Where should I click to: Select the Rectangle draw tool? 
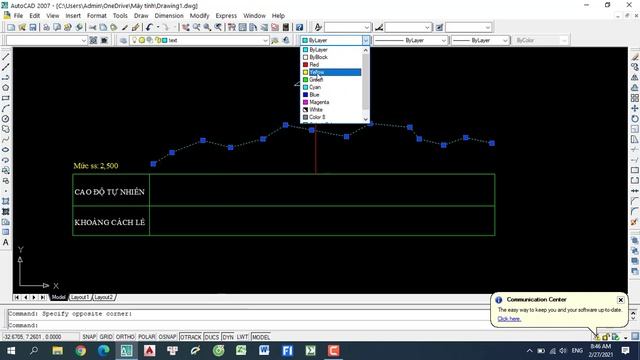click(6, 98)
